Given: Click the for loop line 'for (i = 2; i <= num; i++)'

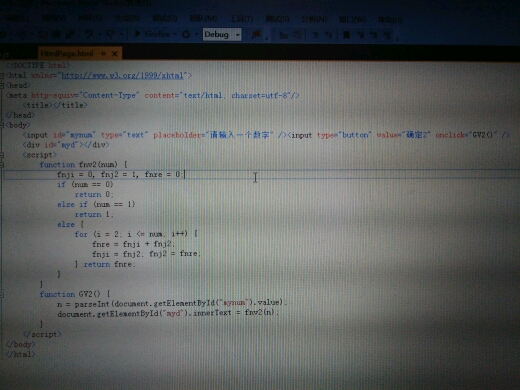Looking at the screenshot, I should 136,234.
